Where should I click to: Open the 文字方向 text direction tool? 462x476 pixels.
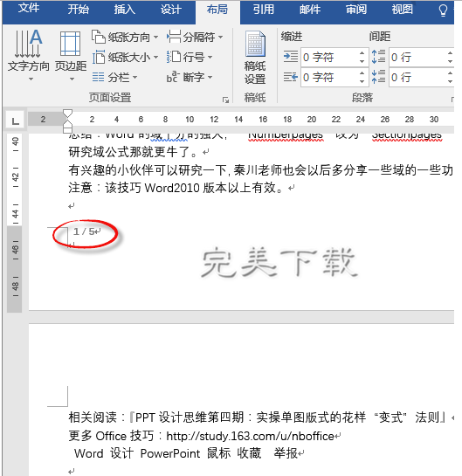[28, 56]
